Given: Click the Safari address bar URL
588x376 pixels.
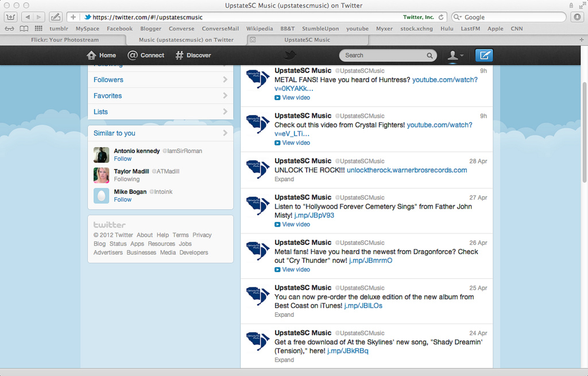Looking at the screenshot, I should tap(148, 17).
